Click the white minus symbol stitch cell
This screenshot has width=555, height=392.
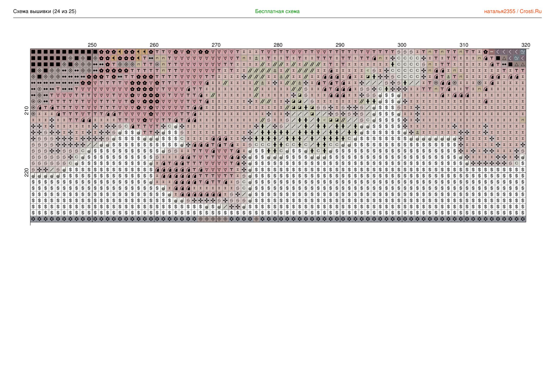(492, 52)
